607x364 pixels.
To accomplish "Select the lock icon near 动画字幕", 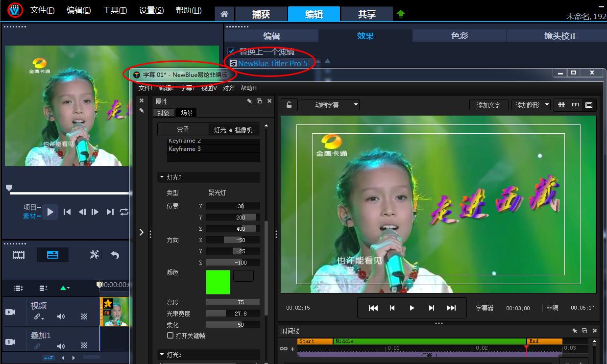I will [x=289, y=104].
